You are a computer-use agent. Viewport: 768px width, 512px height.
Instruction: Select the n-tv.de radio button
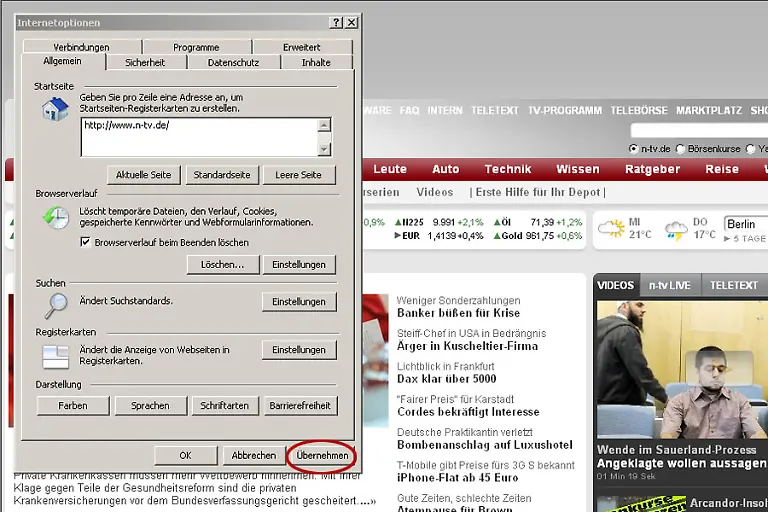[x=634, y=149]
